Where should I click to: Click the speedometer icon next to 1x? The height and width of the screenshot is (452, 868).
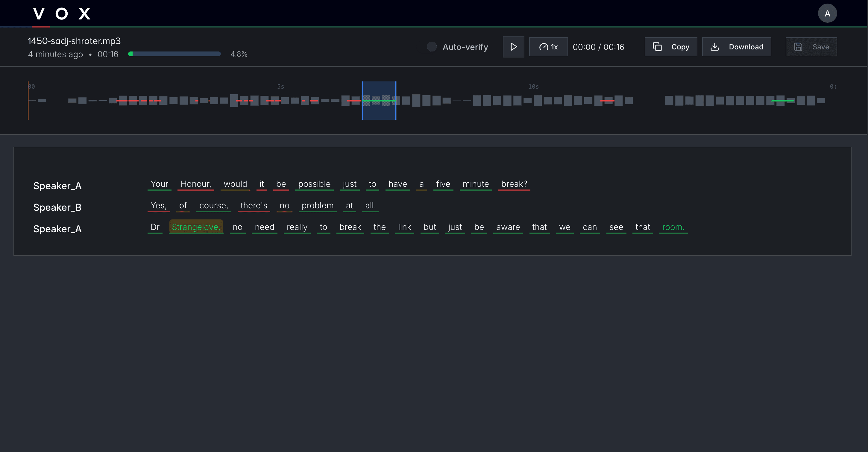tap(543, 46)
